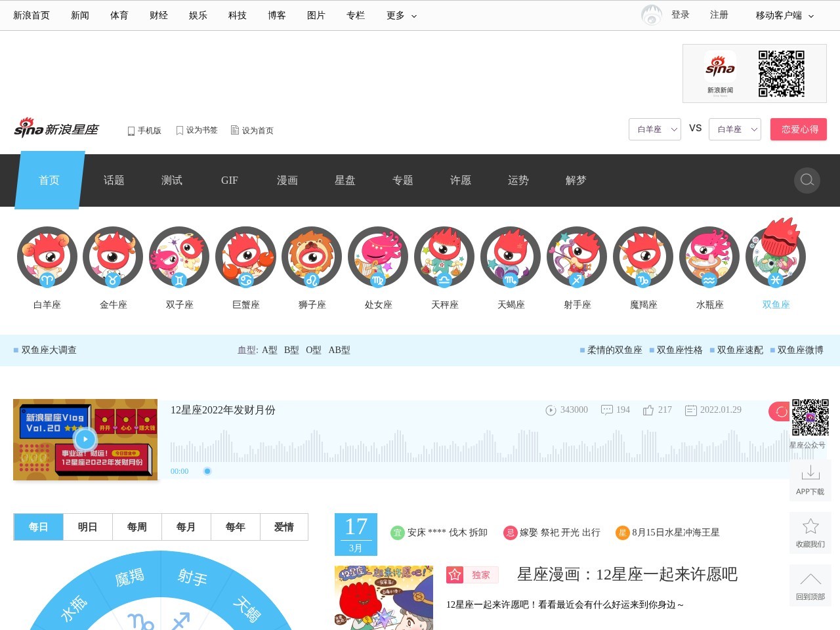
Task: Click the APP下载 download icon
Action: 810,472
